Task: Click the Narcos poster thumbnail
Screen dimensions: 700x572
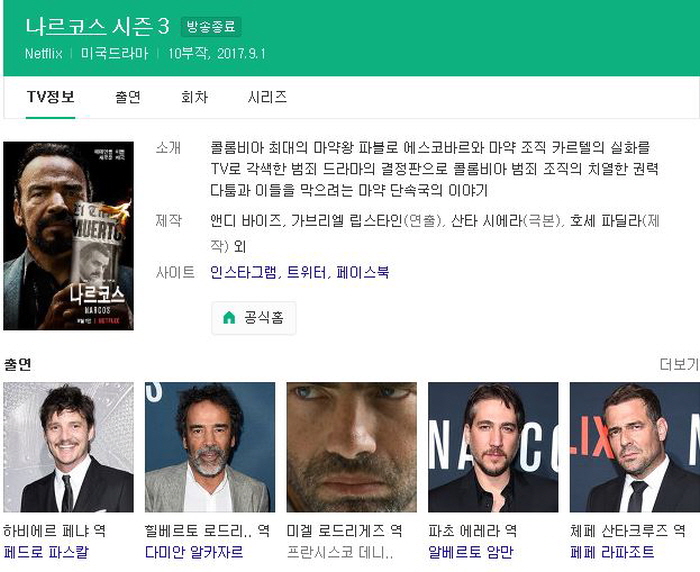Action: (68, 236)
